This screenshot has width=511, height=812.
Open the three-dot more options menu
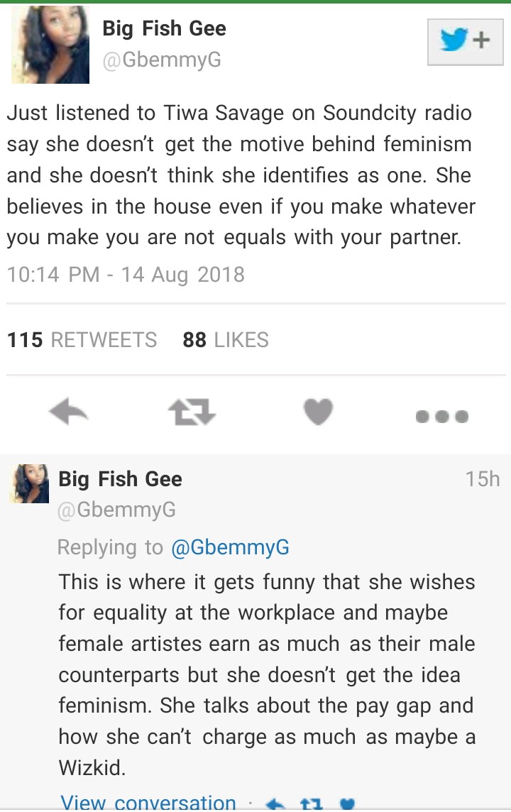click(x=441, y=416)
